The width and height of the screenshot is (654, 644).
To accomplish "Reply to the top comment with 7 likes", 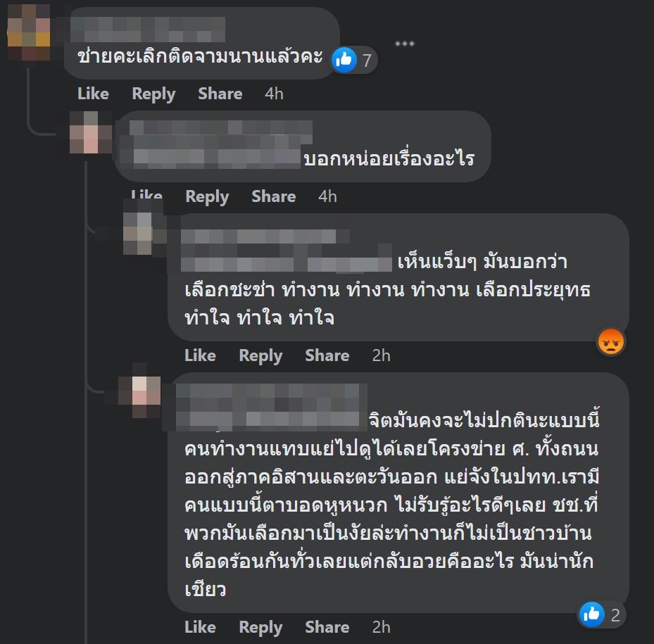I will pos(153,94).
